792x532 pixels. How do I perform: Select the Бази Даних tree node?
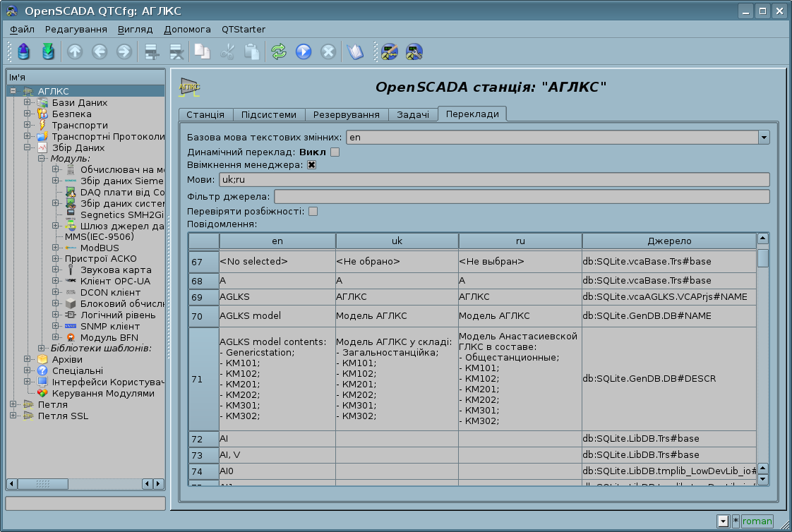point(79,102)
